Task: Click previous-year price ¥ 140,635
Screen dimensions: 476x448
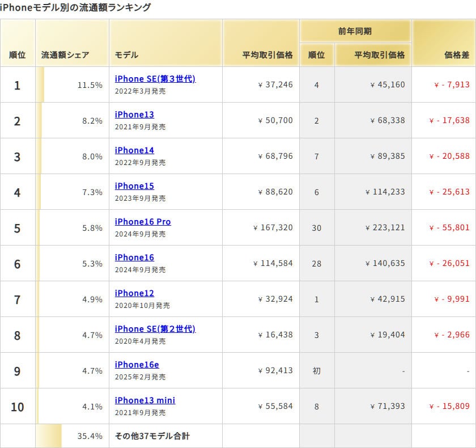Action: coord(385,263)
